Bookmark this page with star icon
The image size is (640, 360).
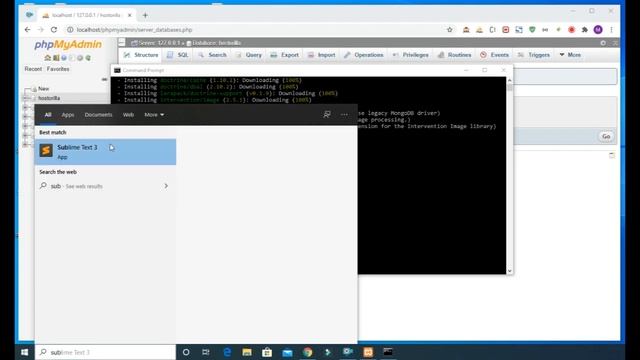[x=450, y=30]
